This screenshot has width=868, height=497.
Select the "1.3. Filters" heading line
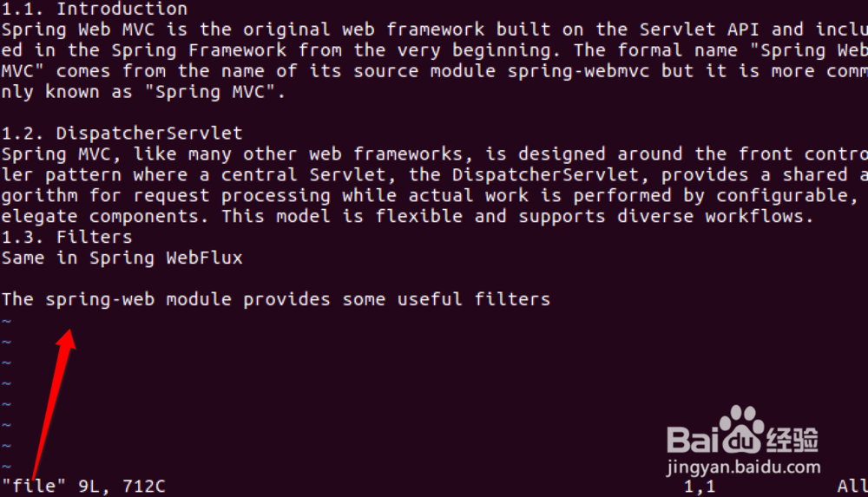point(67,237)
